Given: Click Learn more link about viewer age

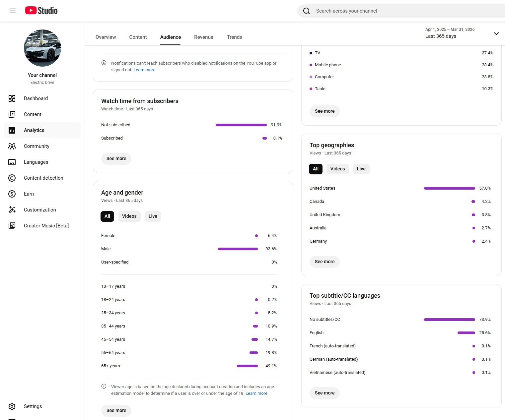Looking at the screenshot, I should click(256, 393).
